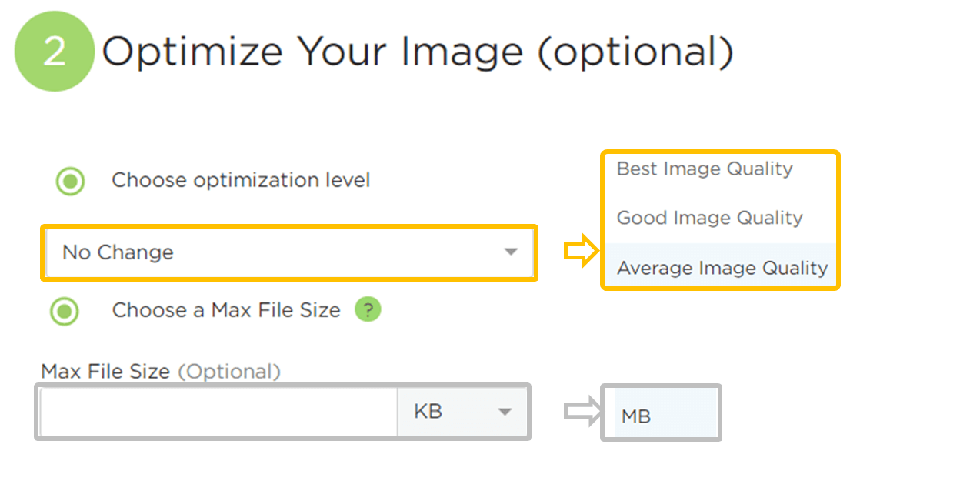Screen dimensions: 980x481
Task: Choose Best Image Quality from the list
Action: click(x=705, y=169)
